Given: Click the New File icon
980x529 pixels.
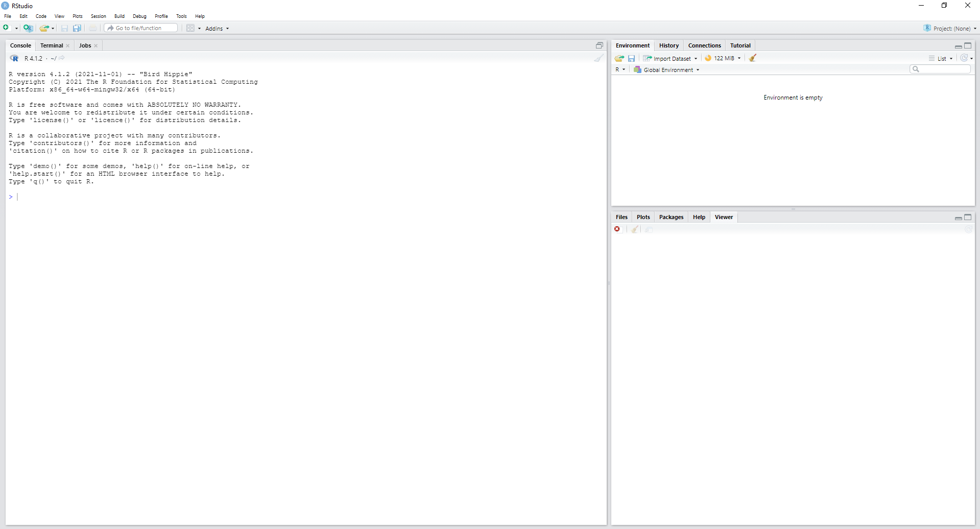Looking at the screenshot, I should (6, 28).
